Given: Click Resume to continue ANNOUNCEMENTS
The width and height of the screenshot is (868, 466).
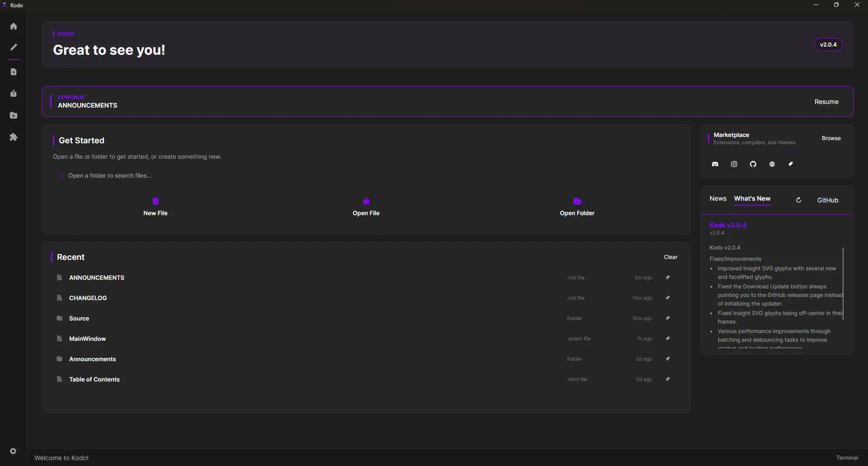Looking at the screenshot, I should [826, 102].
